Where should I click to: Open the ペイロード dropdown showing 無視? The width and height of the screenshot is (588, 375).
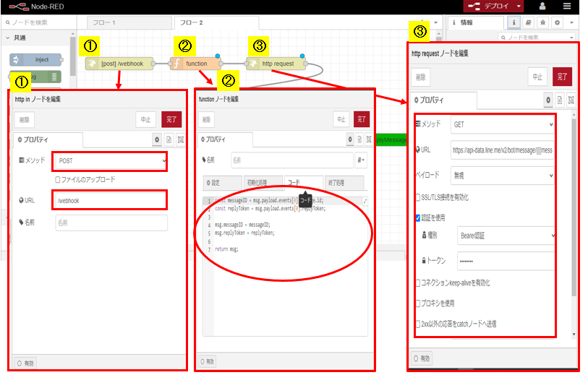pyautogui.click(x=502, y=176)
